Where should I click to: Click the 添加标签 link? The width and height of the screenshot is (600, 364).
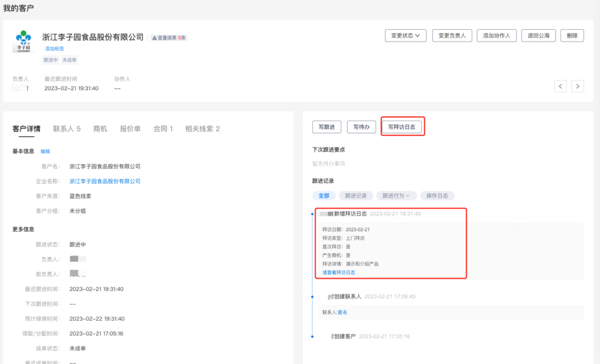(54, 49)
